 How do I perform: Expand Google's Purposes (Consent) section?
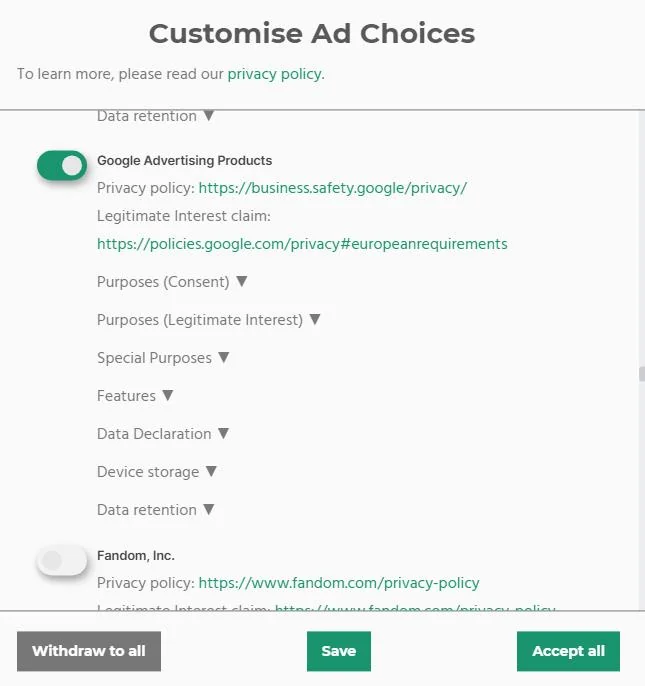tap(172, 282)
